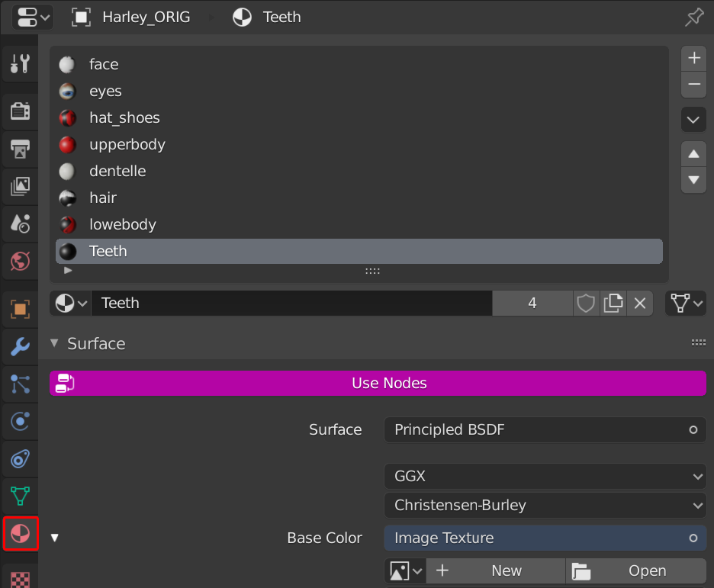Open the Christensen-Burley subsurface method dropdown
The height and width of the screenshot is (588, 714).
545,505
